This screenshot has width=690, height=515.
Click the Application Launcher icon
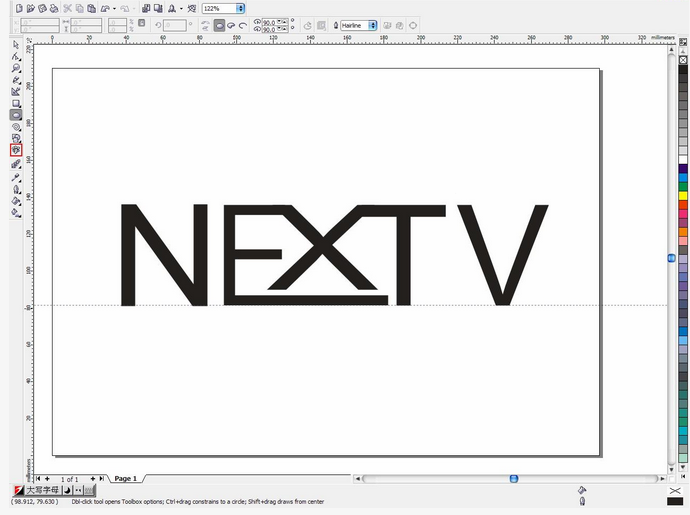[x=172, y=8]
